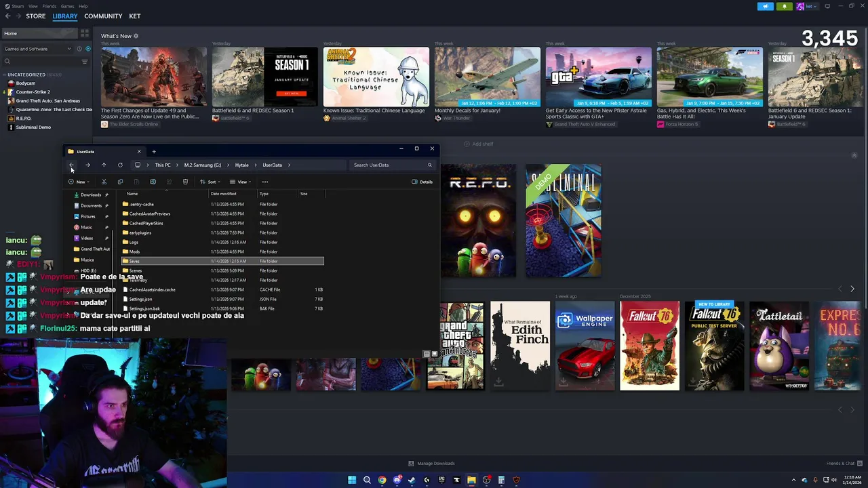Image resolution: width=868 pixels, height=488 pixels.
Task: Sort files by Date modified column header
Action: point(223,194)
